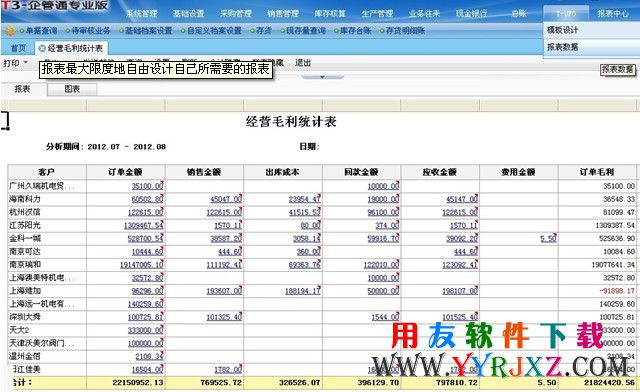Open the 存货 shortcut

point(264,31)
